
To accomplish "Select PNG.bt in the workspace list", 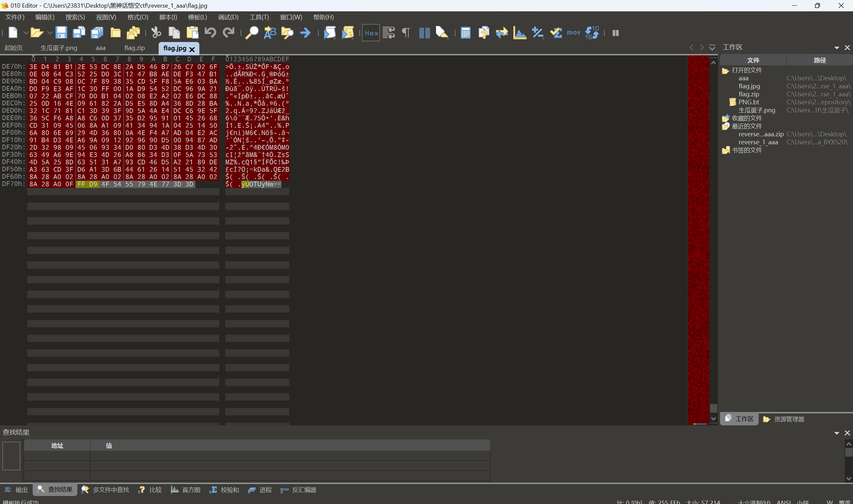I will pyautogui.click(x=748, y=102).
